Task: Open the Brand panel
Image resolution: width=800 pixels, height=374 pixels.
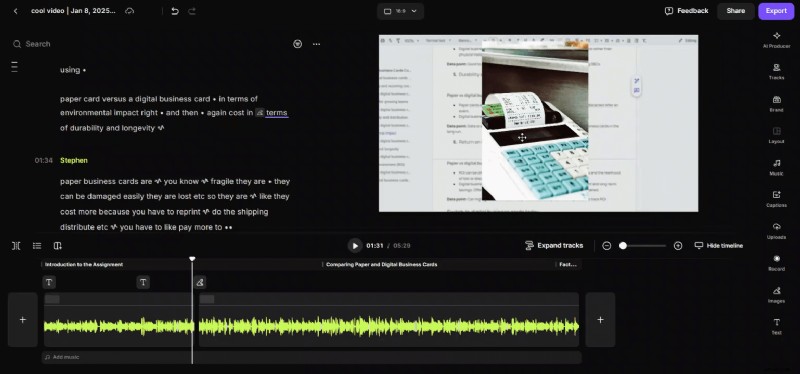Action: (777, 104)
